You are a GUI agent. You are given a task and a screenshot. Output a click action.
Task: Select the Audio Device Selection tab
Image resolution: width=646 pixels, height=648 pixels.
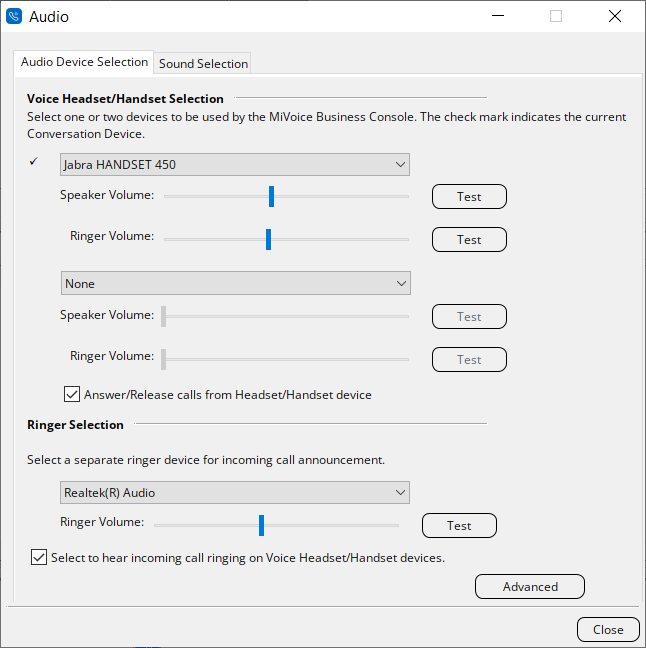tap(85, 62)
